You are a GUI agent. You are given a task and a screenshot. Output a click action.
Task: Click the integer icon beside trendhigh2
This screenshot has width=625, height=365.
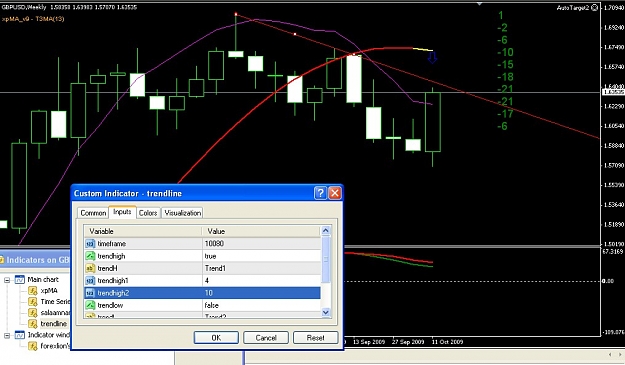(x=90, y=293)
